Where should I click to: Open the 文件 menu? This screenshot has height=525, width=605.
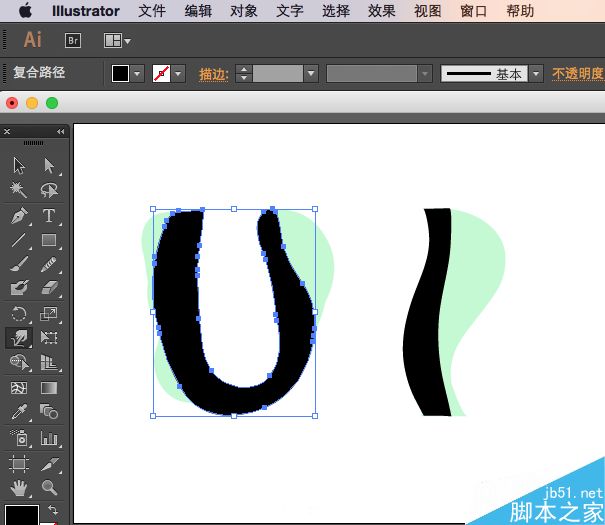[152, 11]
